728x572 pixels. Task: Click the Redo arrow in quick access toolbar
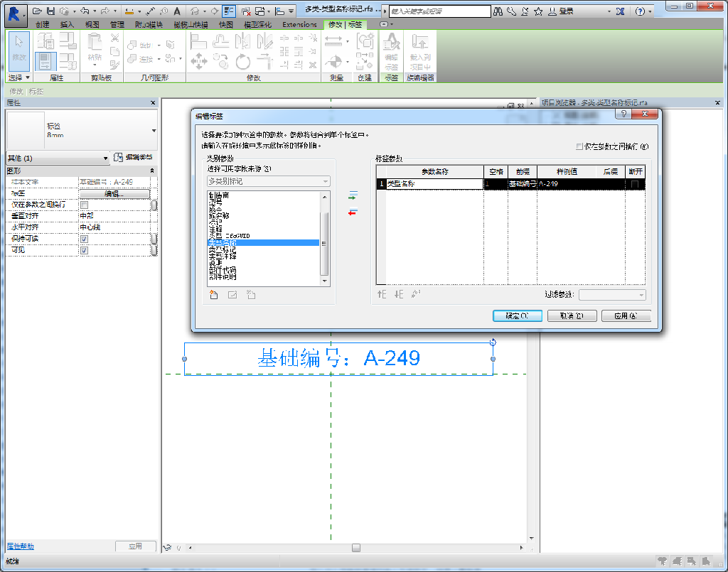coord(105,11)
